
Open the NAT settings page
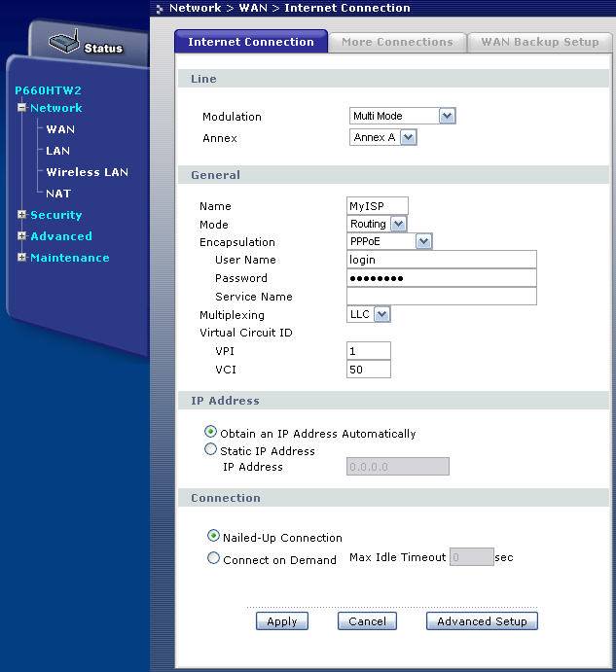click(x=57, y=194)
